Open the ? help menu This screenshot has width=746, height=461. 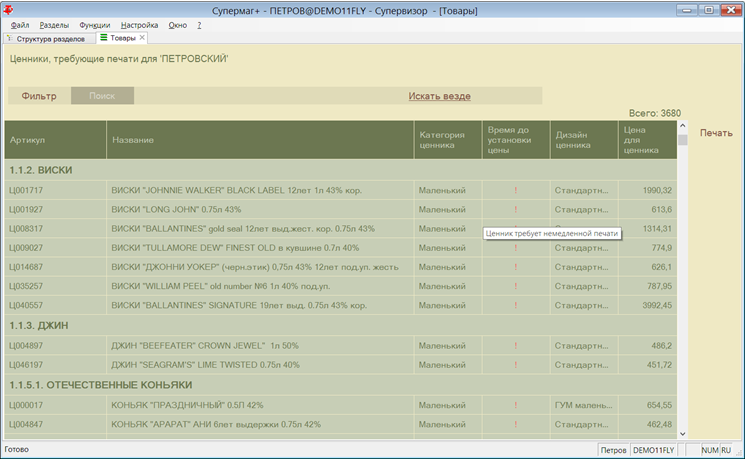[x=199, y=25]
